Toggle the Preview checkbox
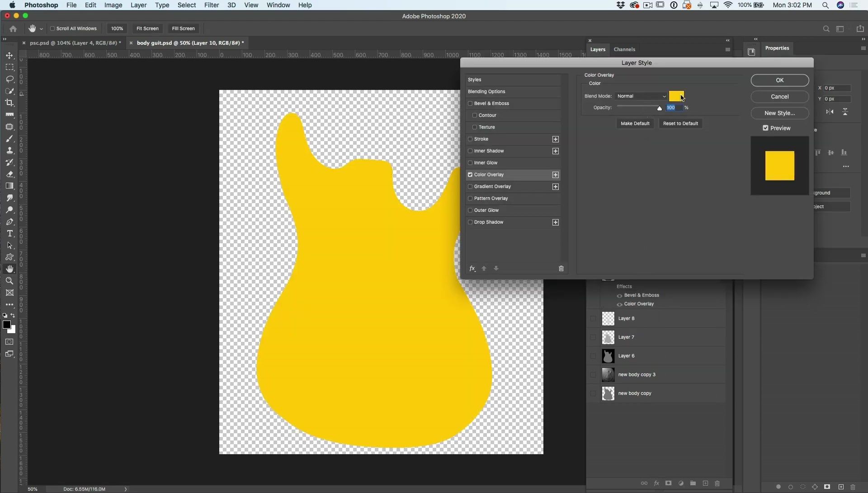Screen dimensions: 868x493 (765, 128)
